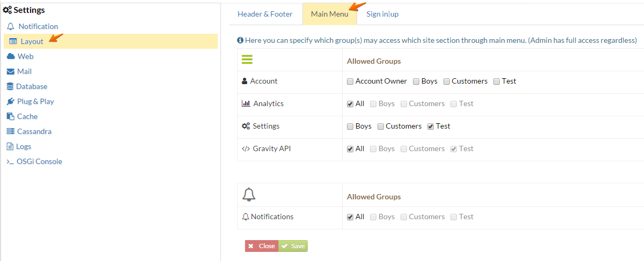Screen dimensions: 644x261
Task: Click the Logs document icon
Action: tap(10, 146)
